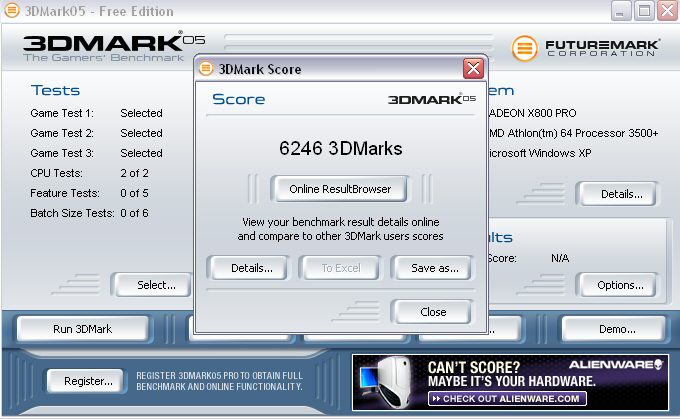Click the Athlon 64 Processor 3500+ text
Viewport: 680px width, 419px height.
[573, 133]
